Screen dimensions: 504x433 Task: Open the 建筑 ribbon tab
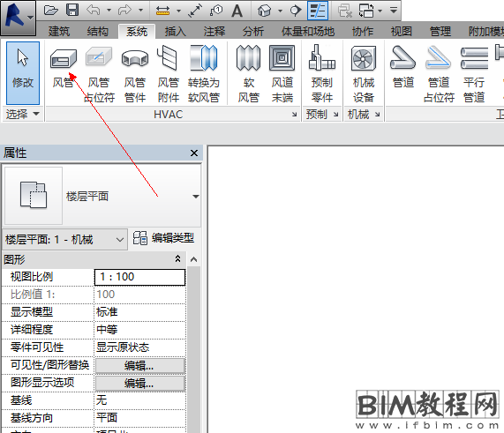click(59, 32)
